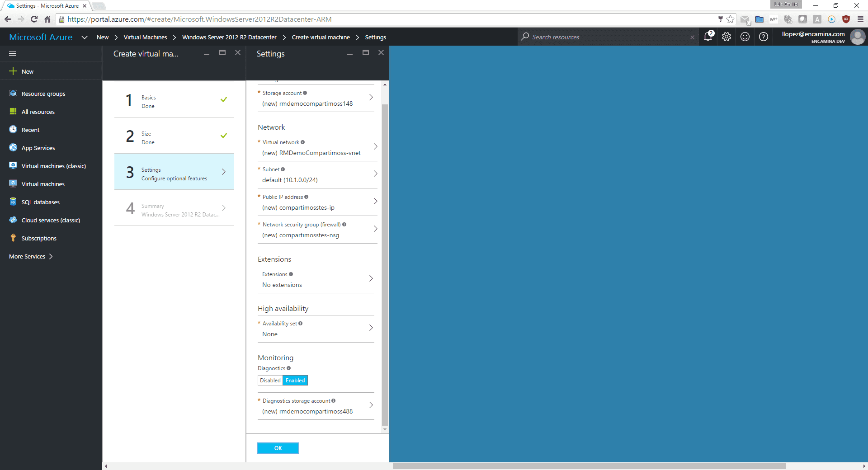Select step 1 Basics
This screenshot has width=868, height=470.
pyautogui.click(x=174, y=99)
